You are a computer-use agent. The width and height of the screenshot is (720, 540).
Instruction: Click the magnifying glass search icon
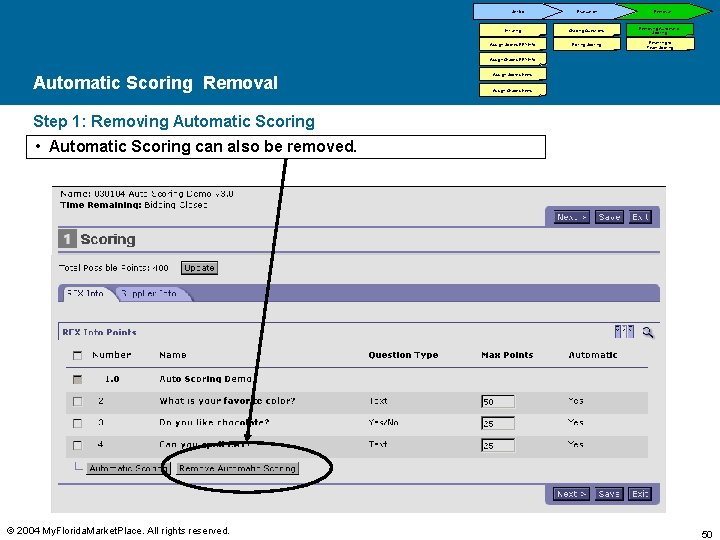647,332
